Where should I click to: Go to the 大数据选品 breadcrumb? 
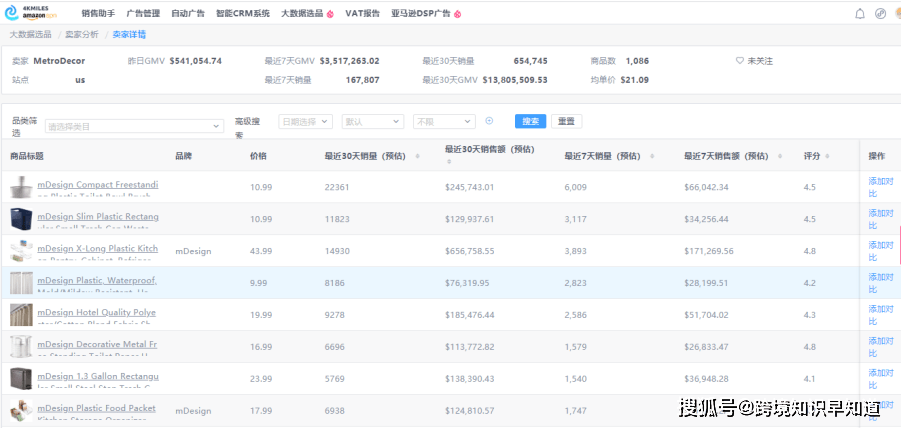point(30,34)
